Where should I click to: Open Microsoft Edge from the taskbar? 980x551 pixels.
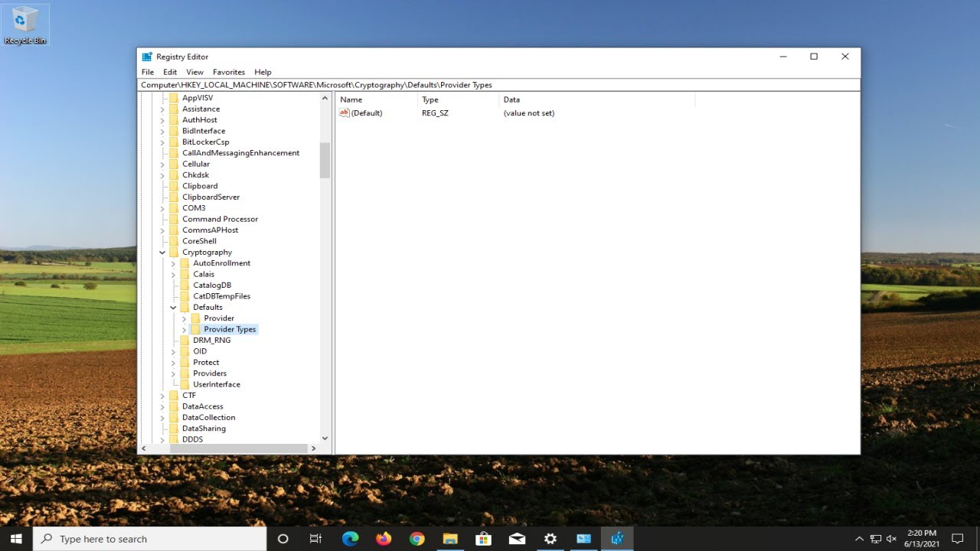[x=350, y=539]
